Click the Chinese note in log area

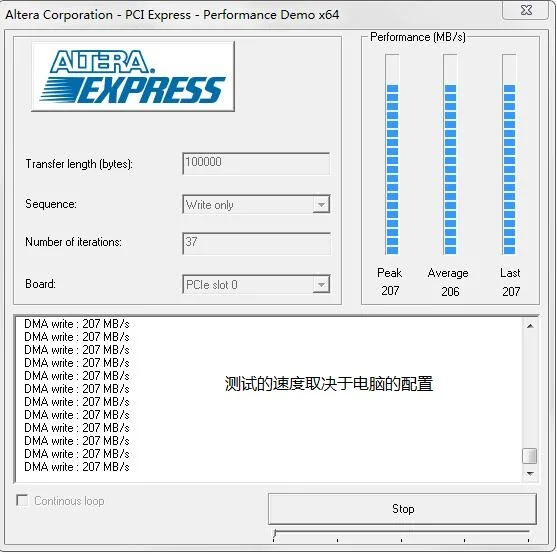pos(329,384)
